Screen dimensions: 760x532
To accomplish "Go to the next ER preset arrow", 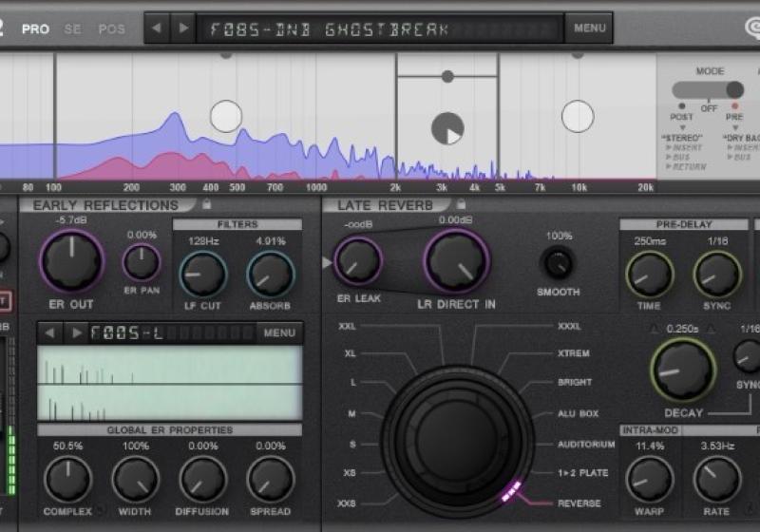I will (x=76, y=332).
